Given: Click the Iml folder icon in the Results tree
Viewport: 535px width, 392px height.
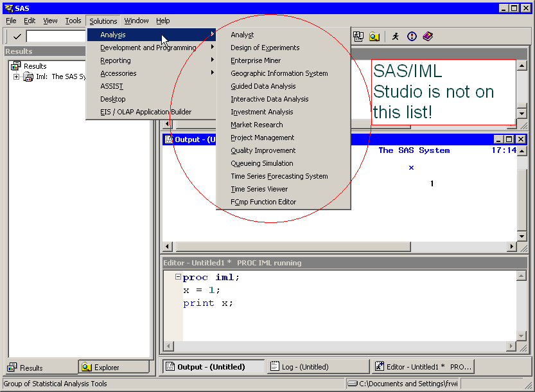Looking at the screenshot, I should click(28, 76).
